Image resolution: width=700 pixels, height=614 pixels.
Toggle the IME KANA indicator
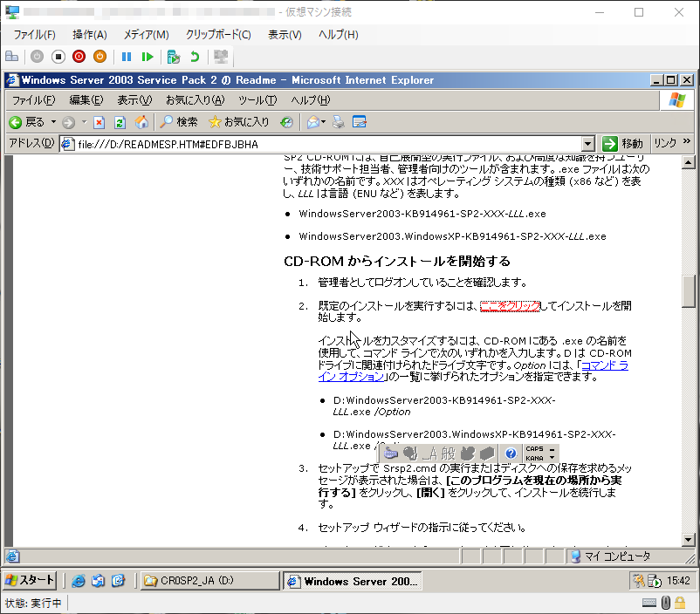coord(534,458)
